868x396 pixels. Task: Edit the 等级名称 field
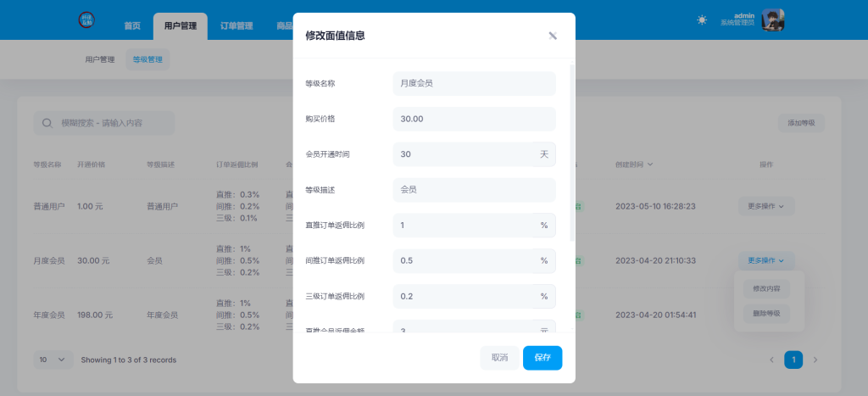[475, 84]
